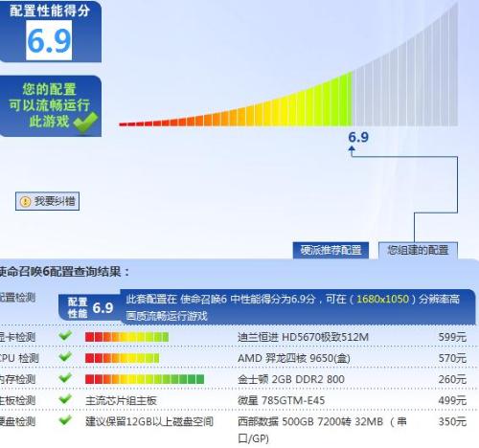Click the 配置检测 label
The width and height of the screenshot is (479, 448).
[x=17, y=298]
